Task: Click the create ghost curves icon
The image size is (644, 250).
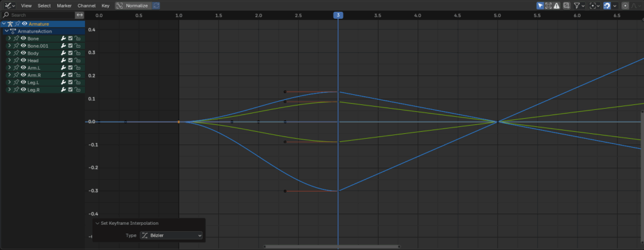Action: coord(567,6)
